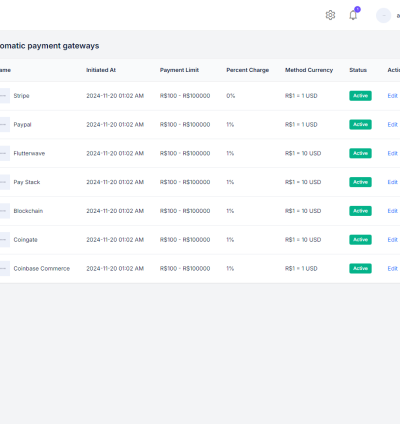Screen dimensions: 400x424
Task: Click the Percent Charge column header
Action: click(248, 70)
